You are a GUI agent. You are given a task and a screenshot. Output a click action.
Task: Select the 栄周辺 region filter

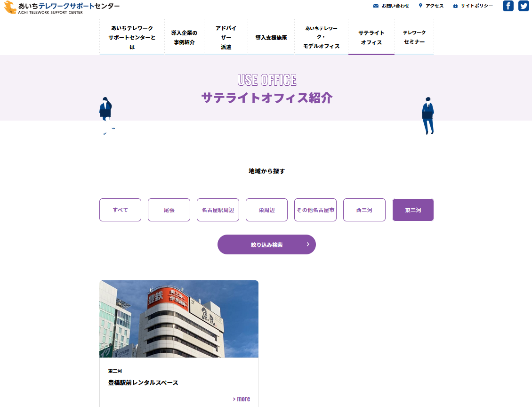(266, 210)
